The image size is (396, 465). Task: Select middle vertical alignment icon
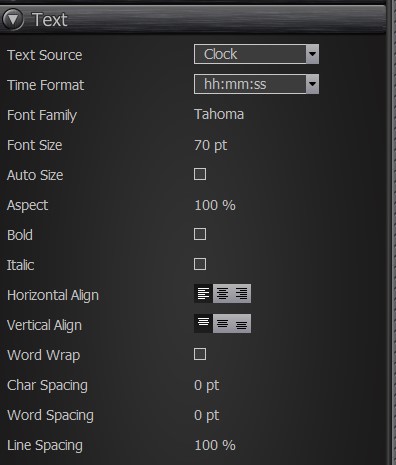click(222, 323)
